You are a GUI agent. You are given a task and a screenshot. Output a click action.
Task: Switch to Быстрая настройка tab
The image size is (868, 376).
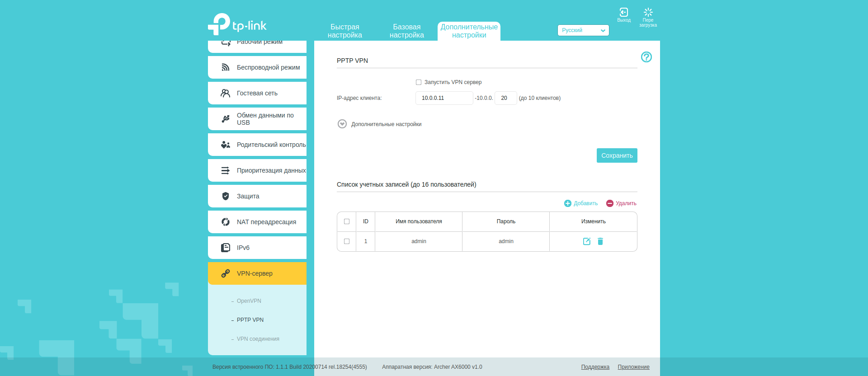point(344,31)
